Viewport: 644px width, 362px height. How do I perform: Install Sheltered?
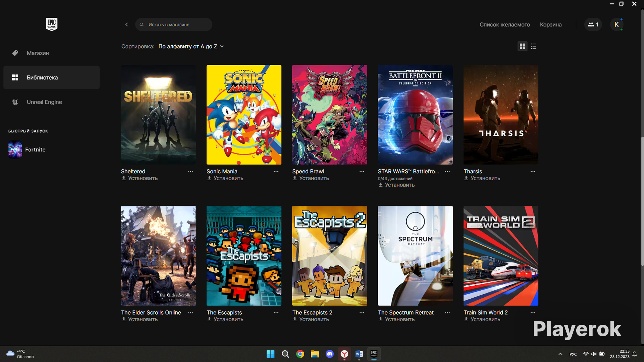[139, 178]
